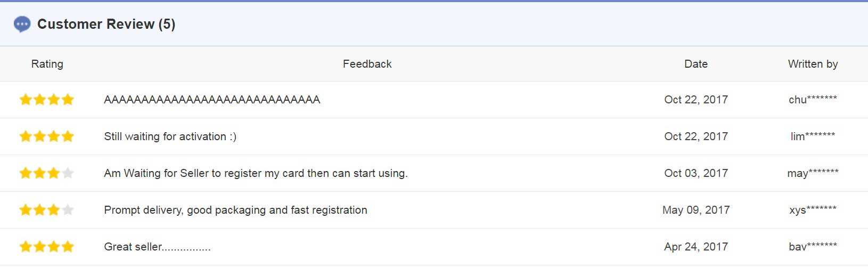Screen dimensions: 868x267
Task: Click star rating of may******* review
Action: (47, 173)
